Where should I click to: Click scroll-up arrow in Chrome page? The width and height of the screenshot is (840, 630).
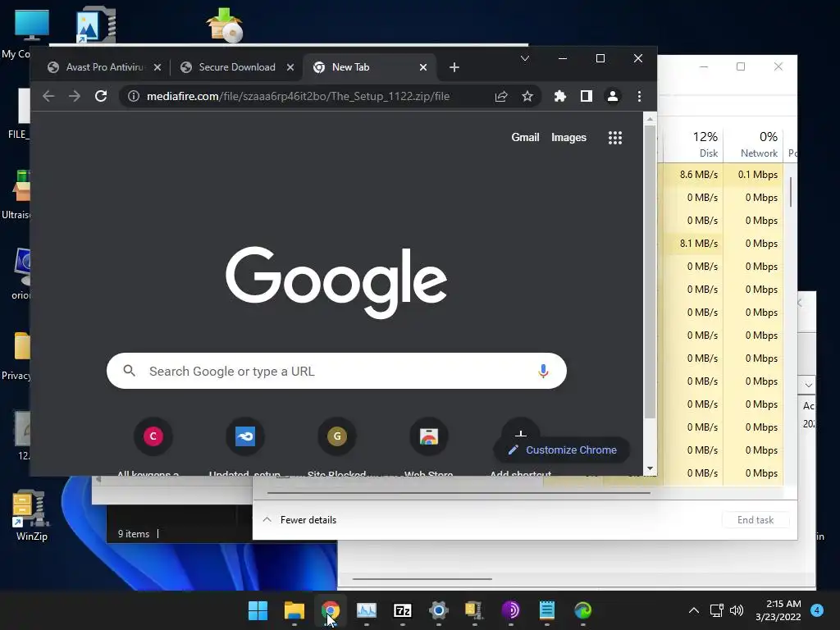click(650, 119)
